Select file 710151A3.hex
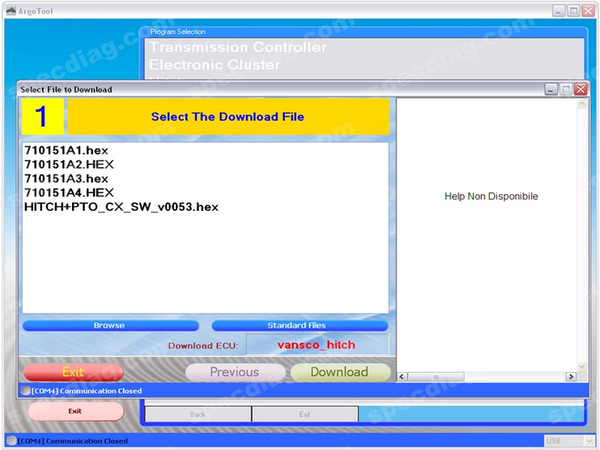Screen dimensions: 600x450 pyautogui.click(x=66, y=179)
